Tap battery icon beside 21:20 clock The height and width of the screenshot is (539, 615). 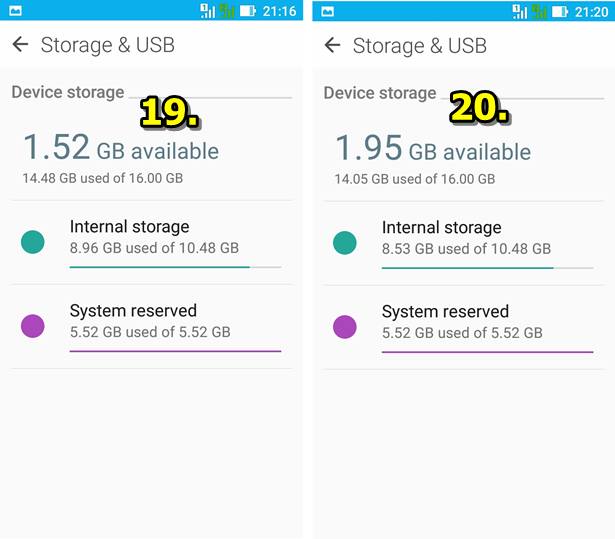560,12
